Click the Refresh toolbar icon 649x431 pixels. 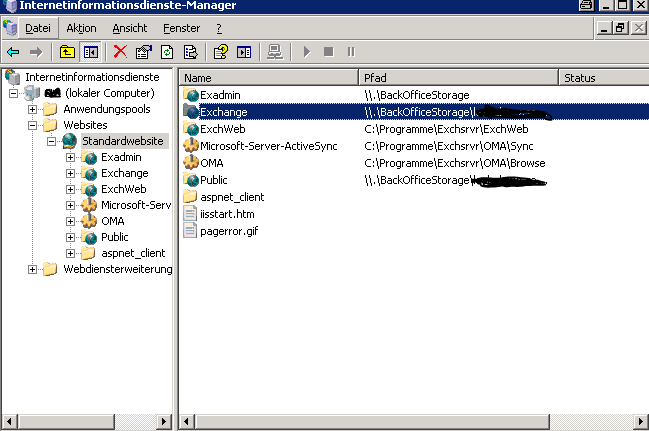(166, 51)
